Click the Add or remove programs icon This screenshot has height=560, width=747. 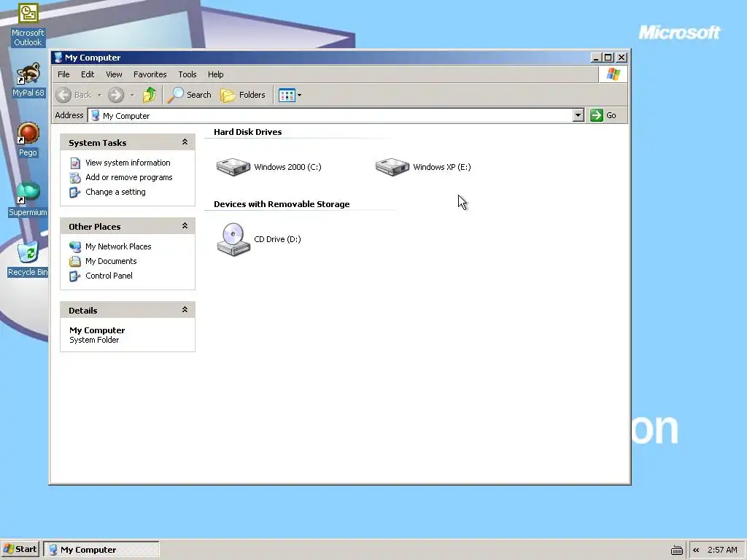[x=75, y=178]
